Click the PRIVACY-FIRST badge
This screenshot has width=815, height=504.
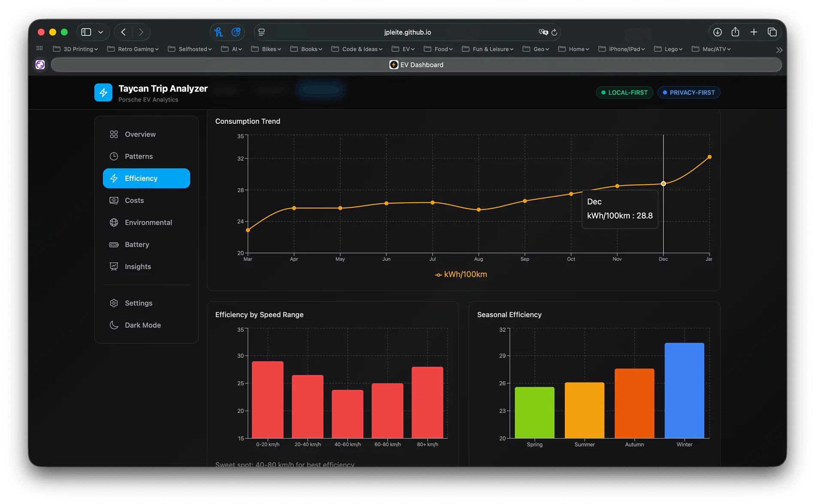[x=688, y=93]
